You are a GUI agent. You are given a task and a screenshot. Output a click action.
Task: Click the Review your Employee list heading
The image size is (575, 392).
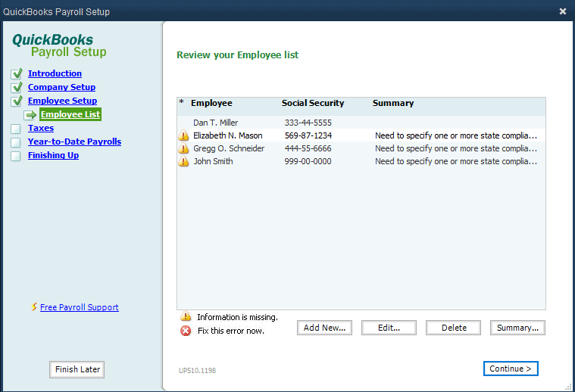click(x=238, y=55)
